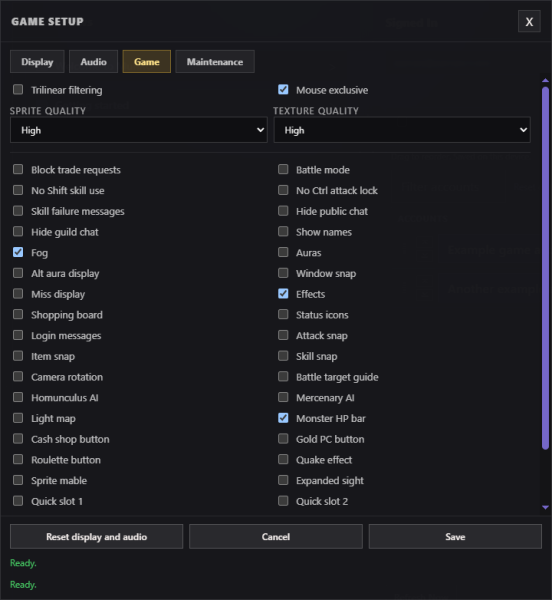Uncheck the Effects option
This screenshot has width=552, height=600.
point(283,293)
